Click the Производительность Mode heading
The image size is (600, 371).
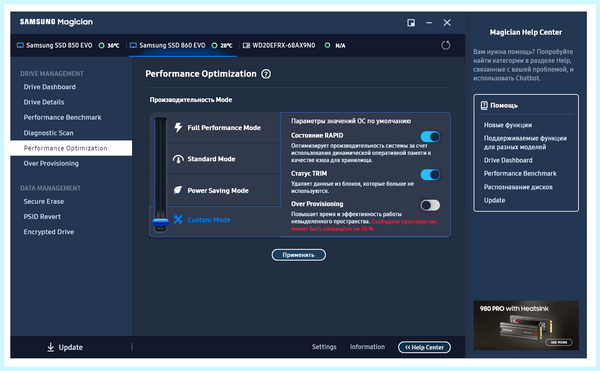[191, 100]
